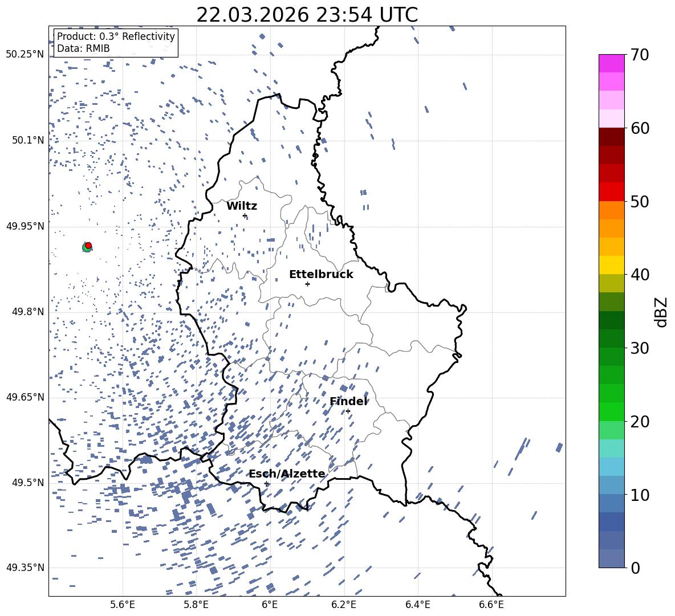Click the Product: 0.3° Reflectivity text
675x616 pixels.
pyautogui.click(x=116, y=36)
